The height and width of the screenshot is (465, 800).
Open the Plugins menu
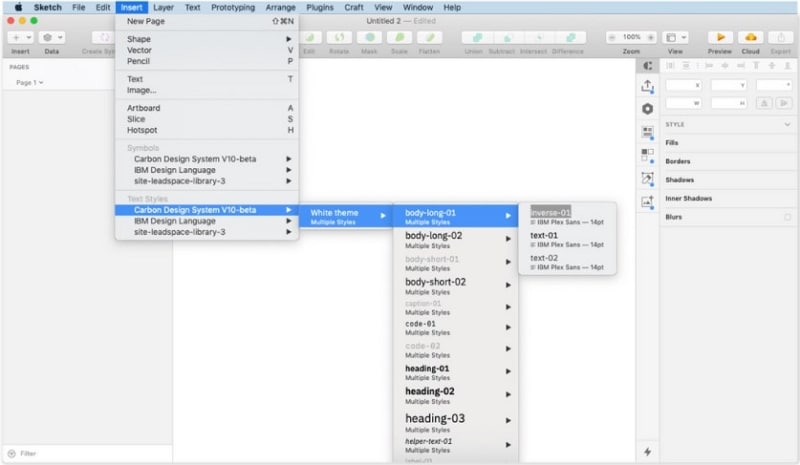click(319, 7)
